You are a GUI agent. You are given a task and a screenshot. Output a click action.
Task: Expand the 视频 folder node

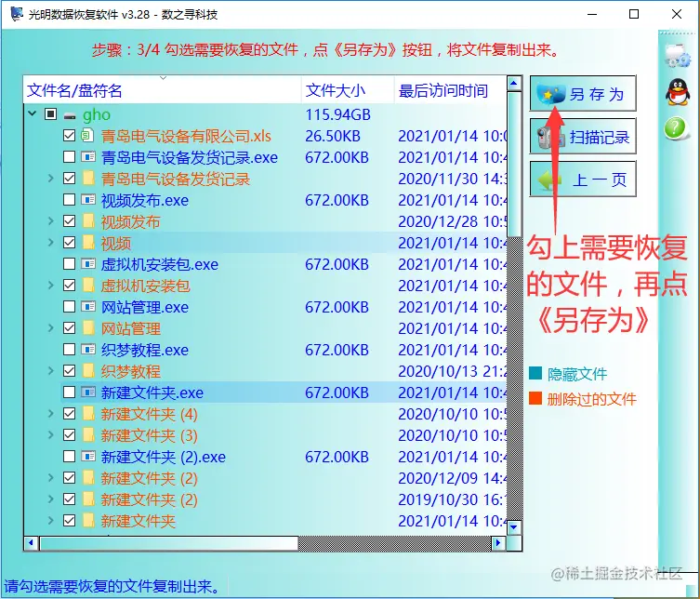[x=51, y=243]
